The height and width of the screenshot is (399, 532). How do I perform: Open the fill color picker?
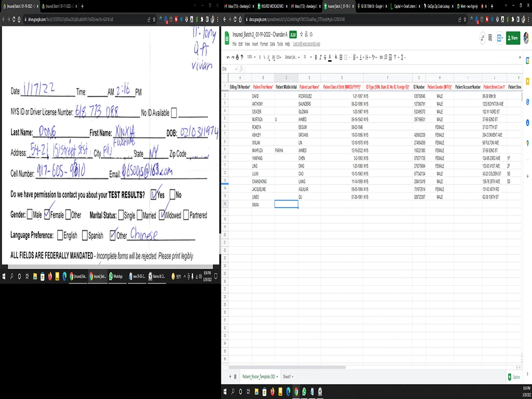(x=336, y=57)
